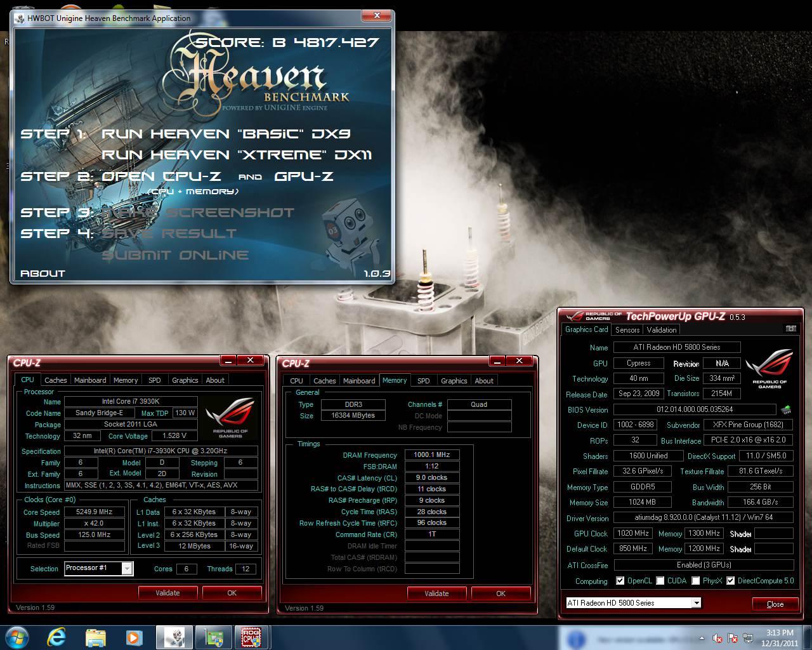Open Windows Media Player taskbar icon

coord(134,637)
